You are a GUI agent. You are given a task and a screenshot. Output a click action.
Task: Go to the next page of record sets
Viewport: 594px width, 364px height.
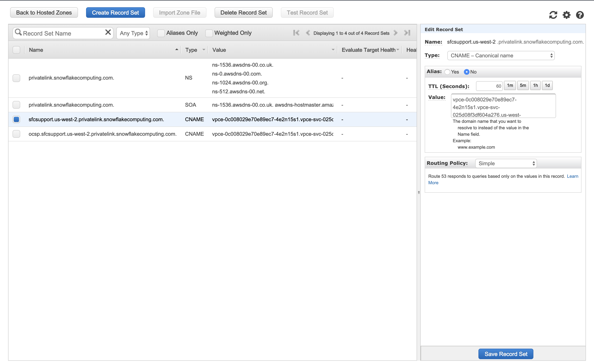point(395,33)
